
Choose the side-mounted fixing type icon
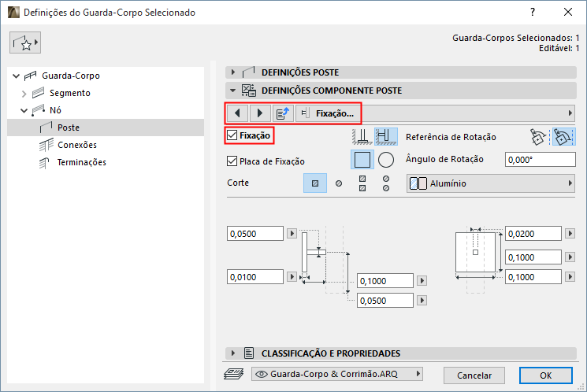[385, 136]
